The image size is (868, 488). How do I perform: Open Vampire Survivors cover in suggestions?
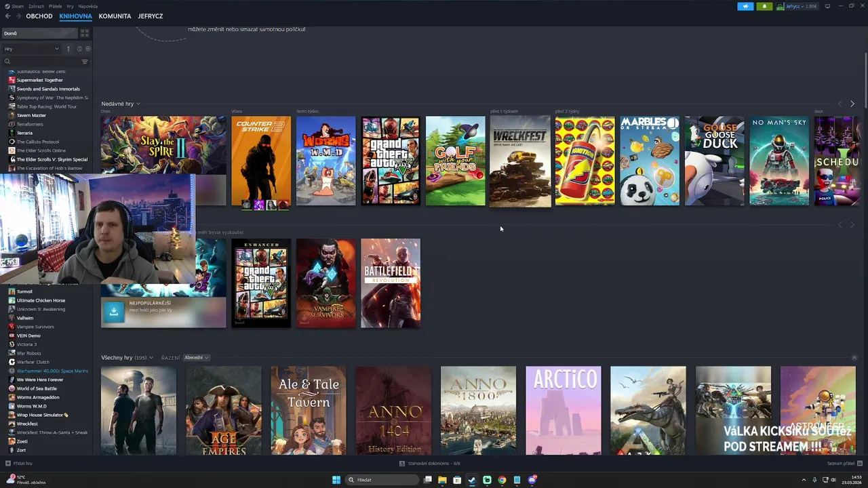coord(325,283)
